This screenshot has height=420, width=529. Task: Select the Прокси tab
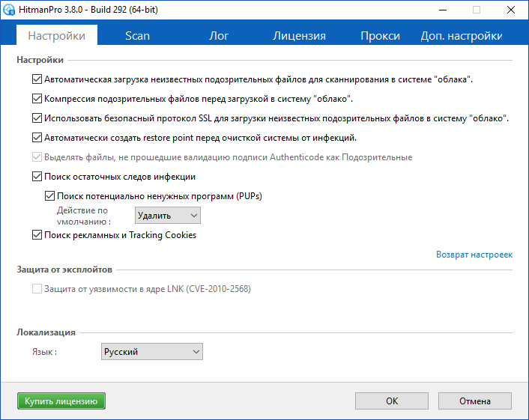coord(380,36)
